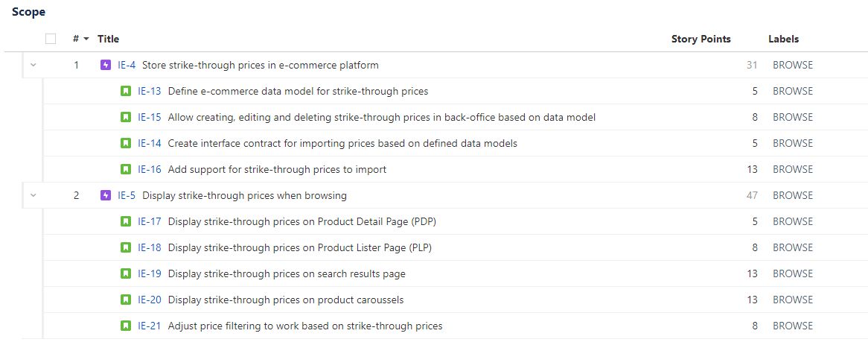Open the # column sort dropdown arrow
This screenshot has height=345, width=868.
[86, 39]
